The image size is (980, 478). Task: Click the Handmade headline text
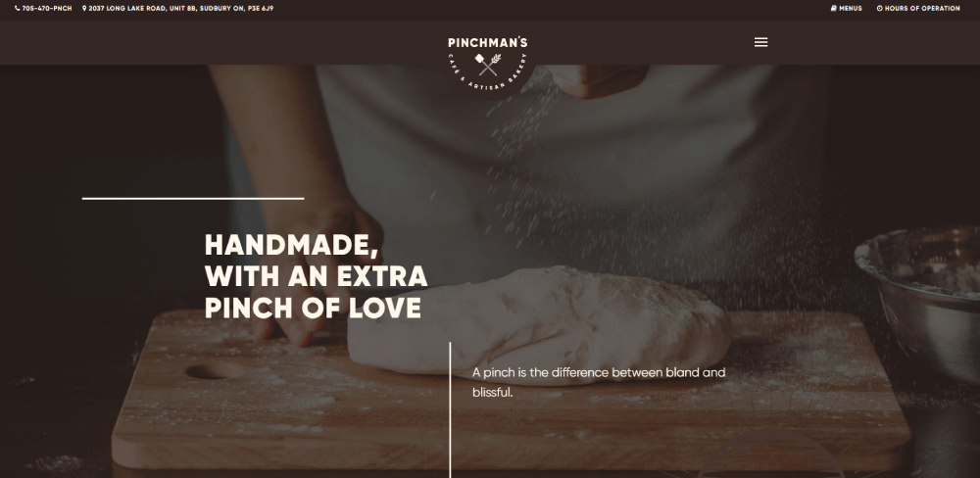click(291, 245)
